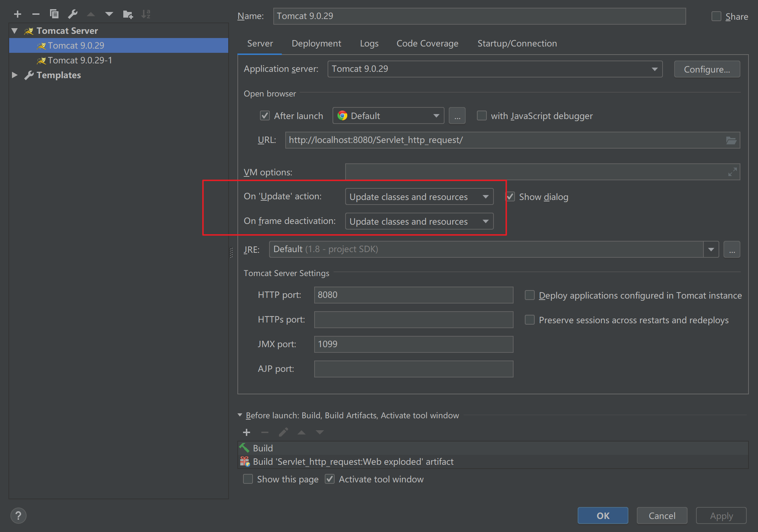Move before launch task down
758x532 pixels.
click(320, 432)
